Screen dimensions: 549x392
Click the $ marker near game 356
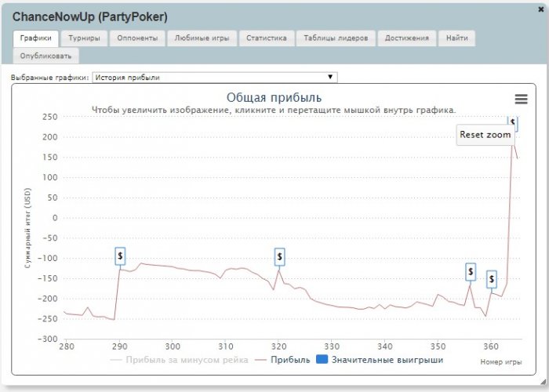coord(471,271)
